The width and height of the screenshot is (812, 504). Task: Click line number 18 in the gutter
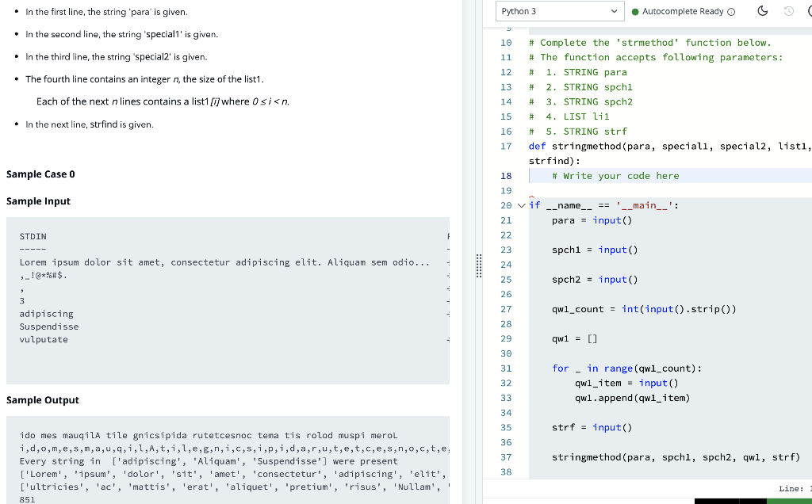[506, 175]
